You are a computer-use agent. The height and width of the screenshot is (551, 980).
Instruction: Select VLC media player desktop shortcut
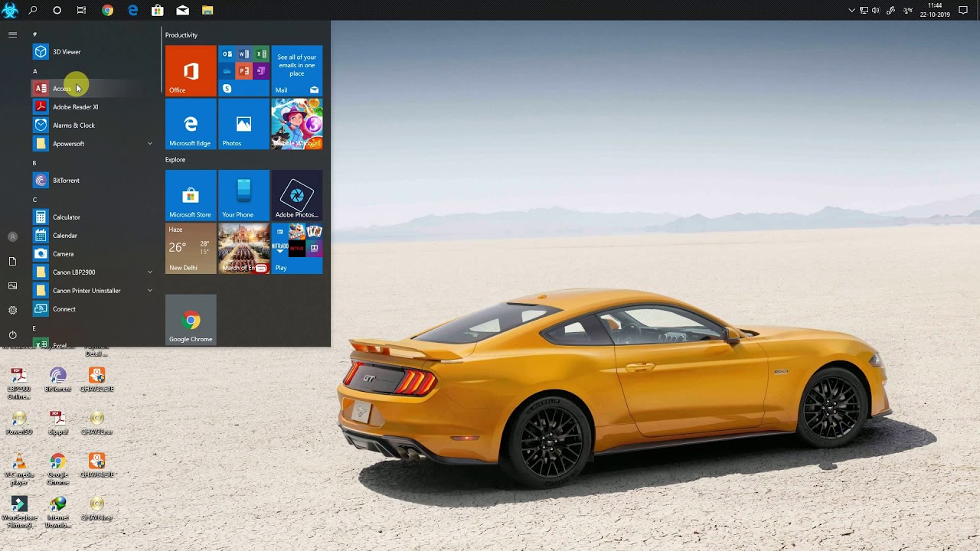(19, 470)
